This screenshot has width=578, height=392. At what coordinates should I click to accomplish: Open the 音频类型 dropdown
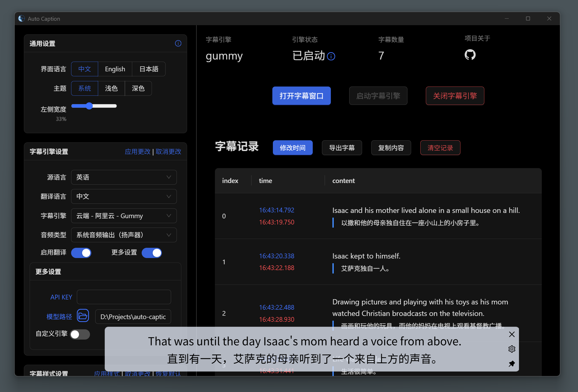[x=124, y=235]
